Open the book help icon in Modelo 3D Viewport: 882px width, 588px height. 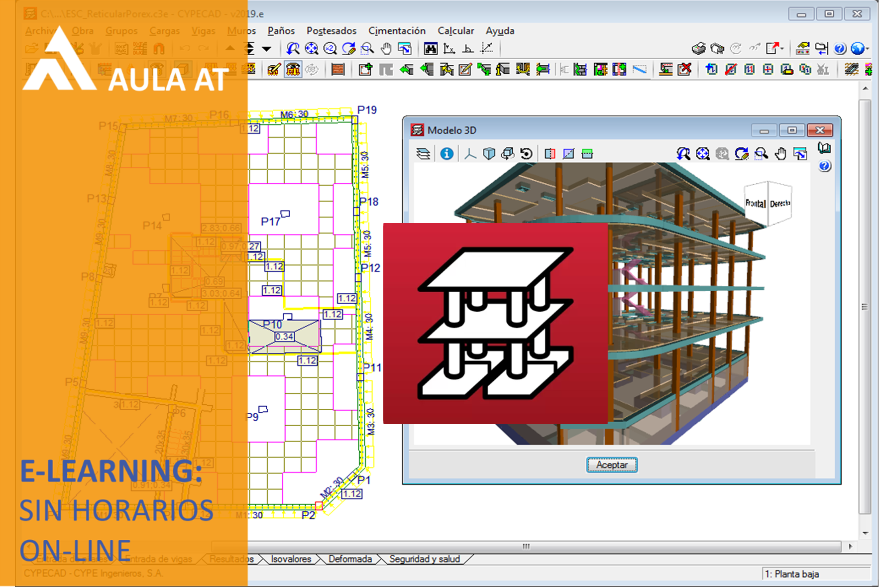(x=824, y=148)
